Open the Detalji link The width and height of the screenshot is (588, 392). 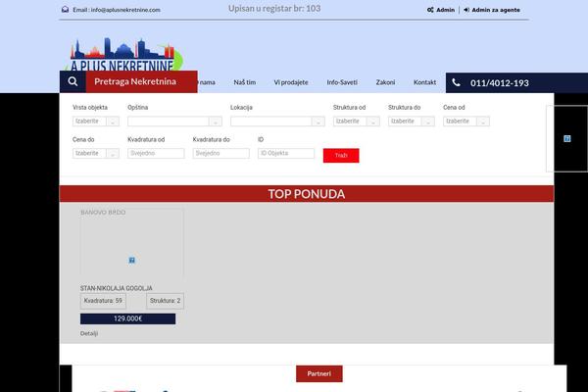(89, 333)
